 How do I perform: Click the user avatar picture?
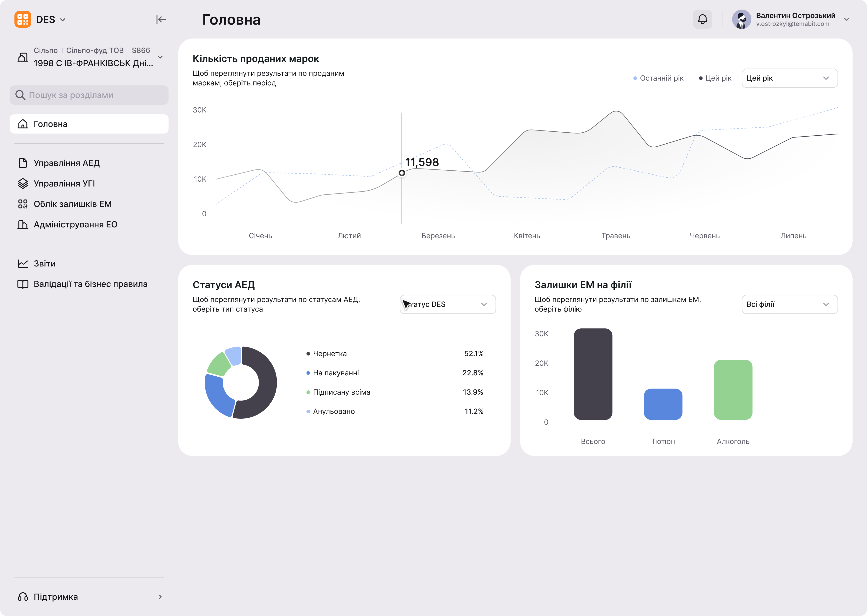pyautogui.click(x=741, y=19)
